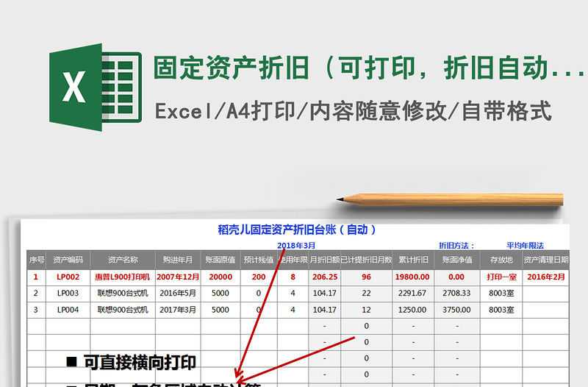Select the 资产清理日期 column header
Screen dimensions: 588x387
point(545,260)
